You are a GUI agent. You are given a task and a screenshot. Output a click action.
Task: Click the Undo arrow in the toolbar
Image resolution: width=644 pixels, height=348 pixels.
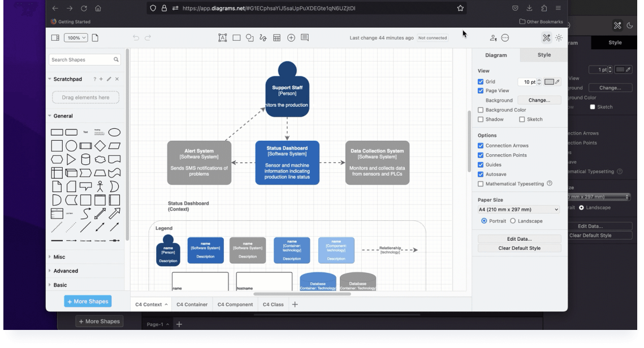coord(136,37)
